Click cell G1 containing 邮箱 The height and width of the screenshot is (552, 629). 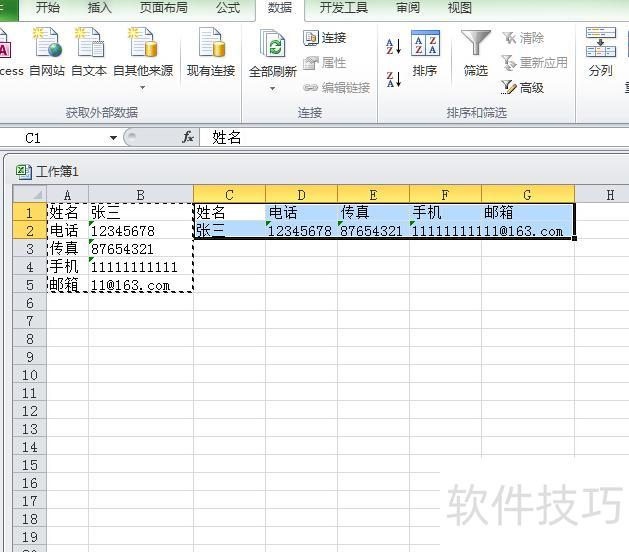[x=528, y=212]
